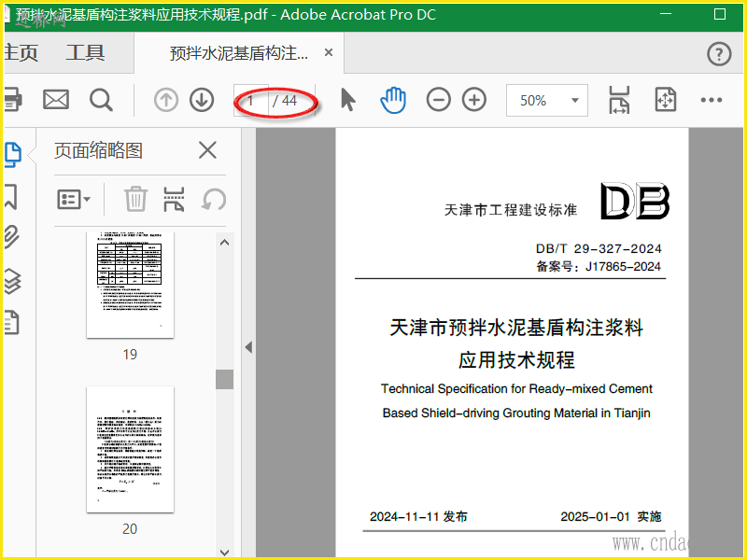This screenshot has width=747, height=560.
Task: Open the attachments paperclip panel
Action: coord(11,237)
